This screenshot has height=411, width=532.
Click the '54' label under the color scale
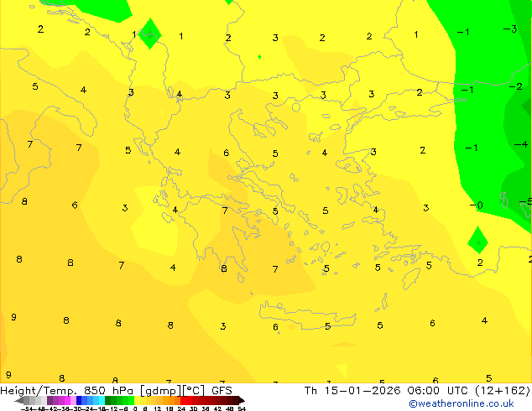coord(242,408)
